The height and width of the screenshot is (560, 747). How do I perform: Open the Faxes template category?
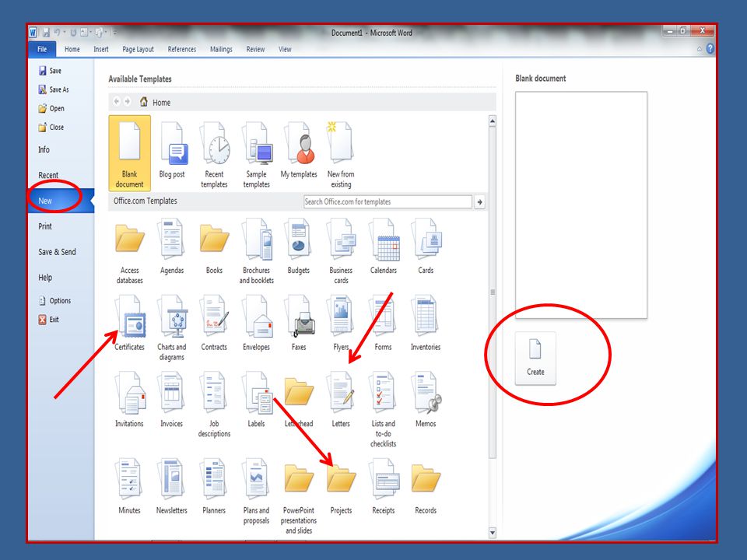tap(299, 324)
